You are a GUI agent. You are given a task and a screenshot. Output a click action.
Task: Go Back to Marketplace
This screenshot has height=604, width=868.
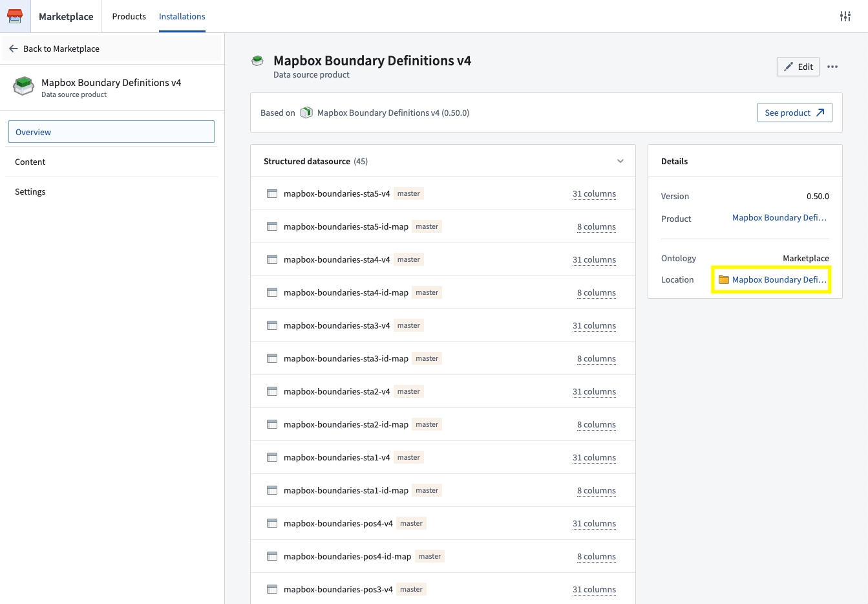tap(111, 49)
